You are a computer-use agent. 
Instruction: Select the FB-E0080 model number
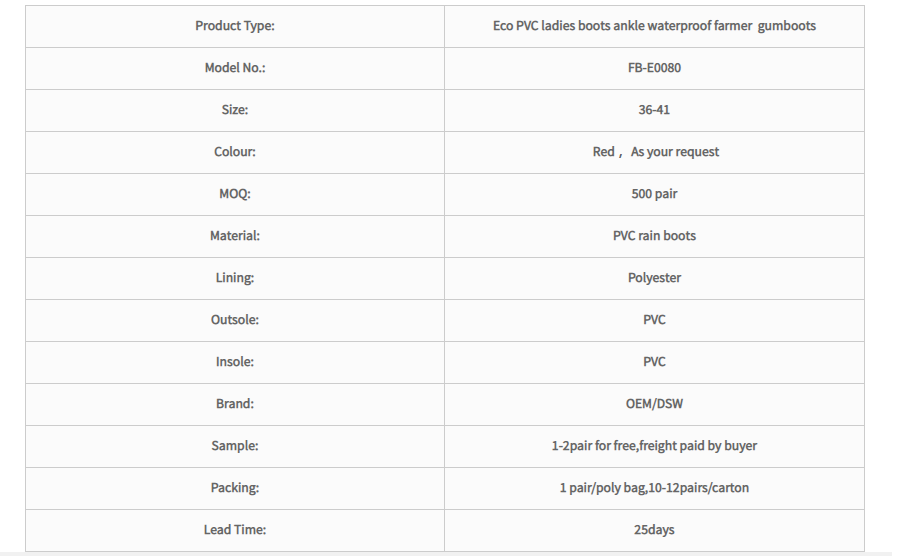(654, 68)
